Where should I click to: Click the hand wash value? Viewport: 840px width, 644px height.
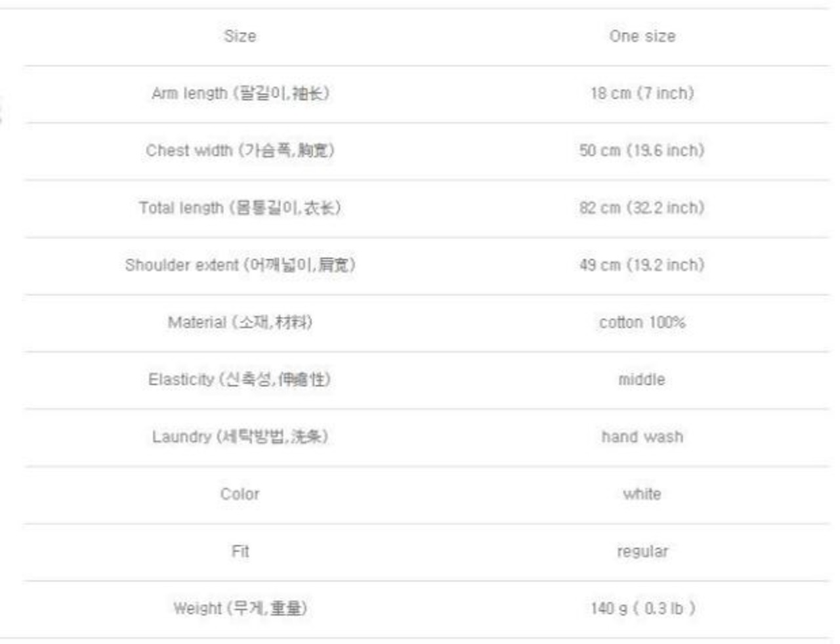point(642,437)
